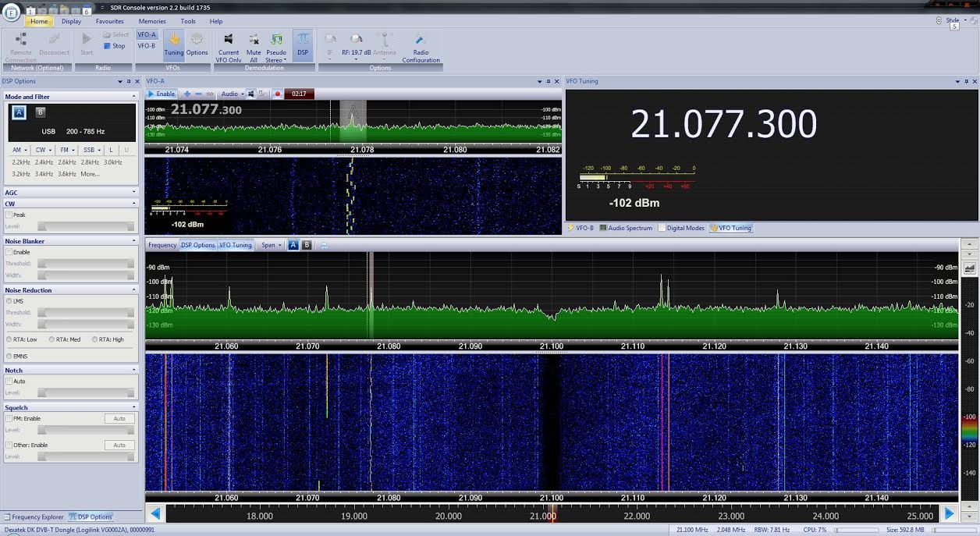Click the A button in main spectrum toolbar
The height and width of the screenshot is (536, 980).
tap(293, 245)
